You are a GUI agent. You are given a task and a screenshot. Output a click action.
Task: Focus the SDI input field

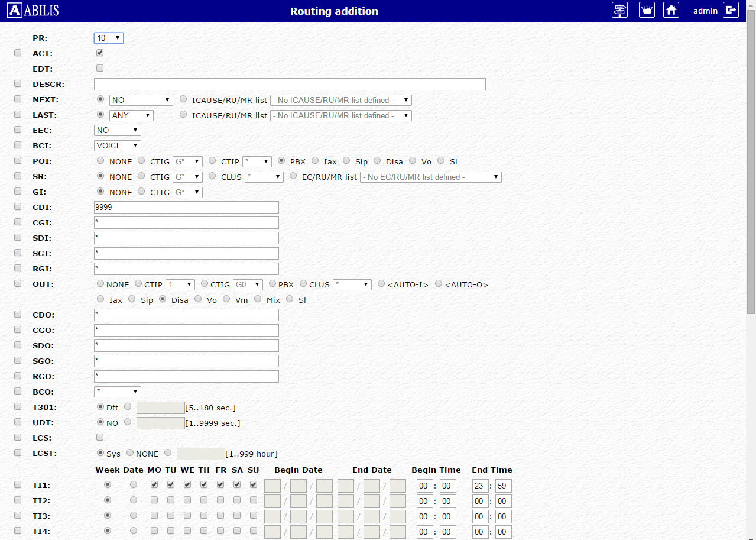(186, 238)
